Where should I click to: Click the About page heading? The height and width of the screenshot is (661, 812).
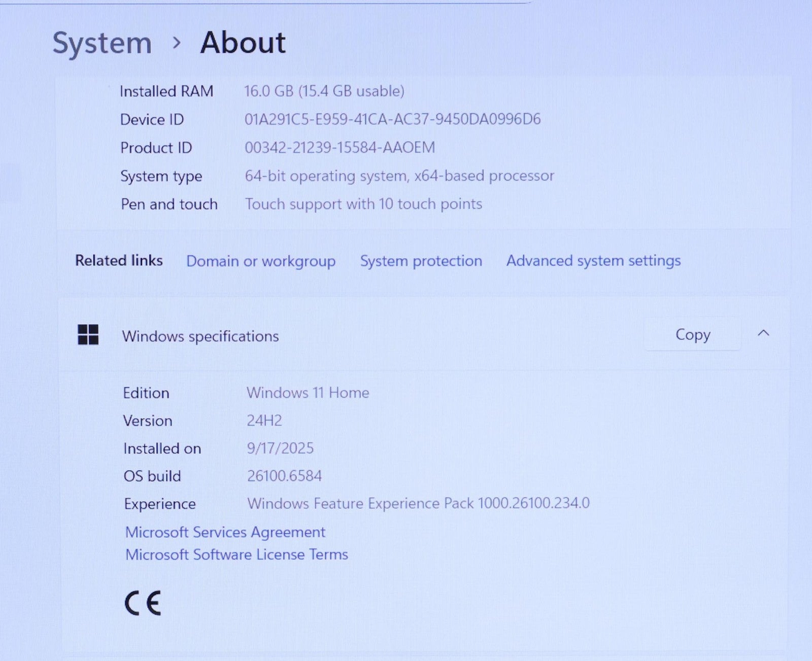coord(243,43)
